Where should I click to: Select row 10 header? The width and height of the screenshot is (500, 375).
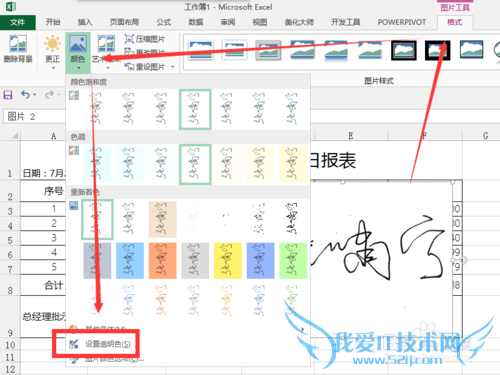(x=10, y=345)
